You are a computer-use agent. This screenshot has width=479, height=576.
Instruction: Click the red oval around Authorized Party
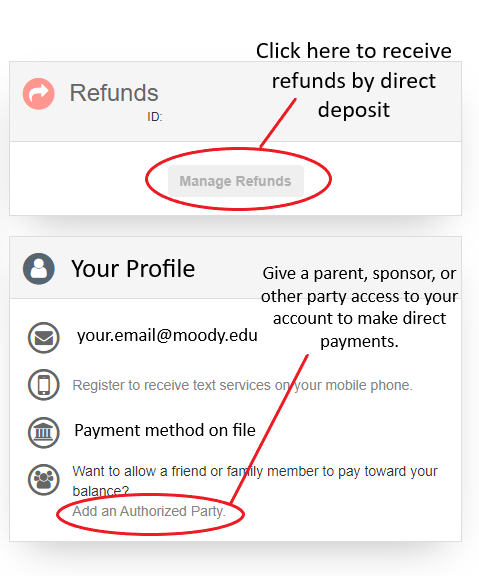coord(150,514)
